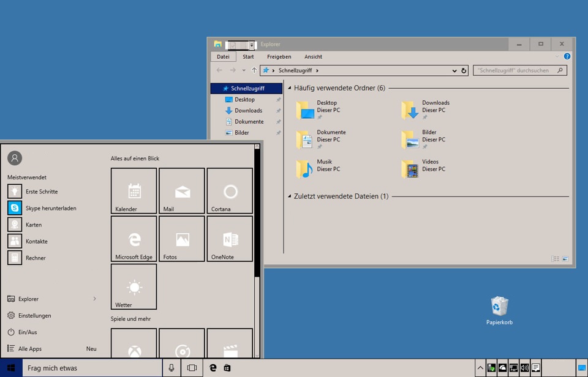Launch the Mail tile
588x377 pixels.
pos(182,191)
